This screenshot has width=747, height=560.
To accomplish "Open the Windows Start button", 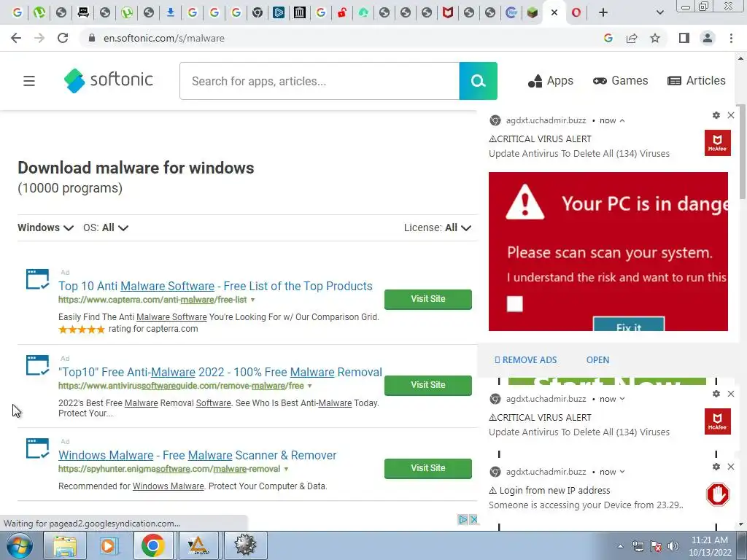I will pyautogui.click(x=20, y=545).
